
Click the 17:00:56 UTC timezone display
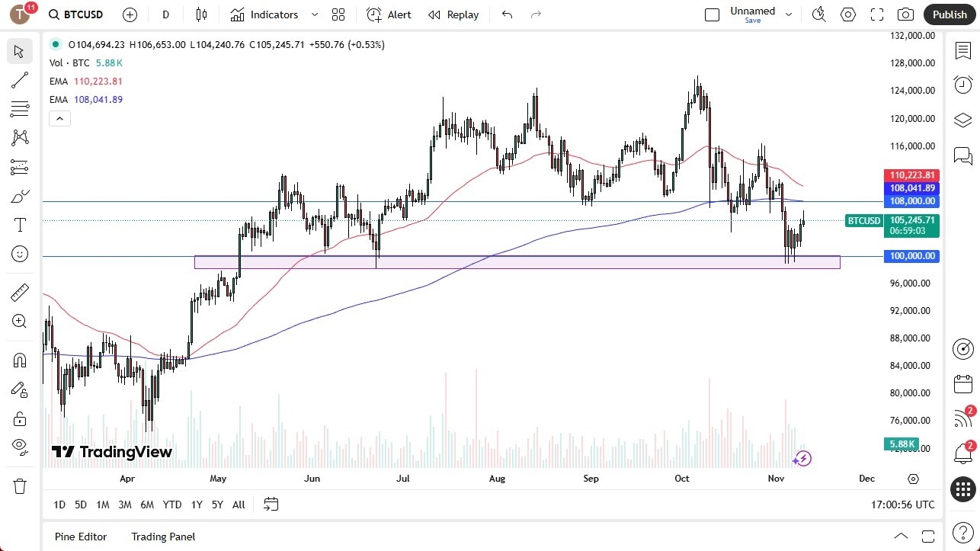(902, 505)
